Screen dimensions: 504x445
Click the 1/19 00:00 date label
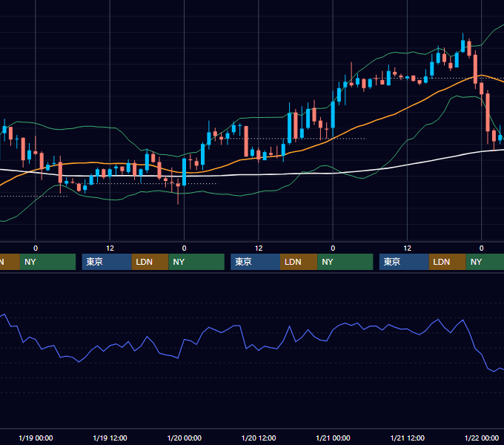tap(36, 438)
